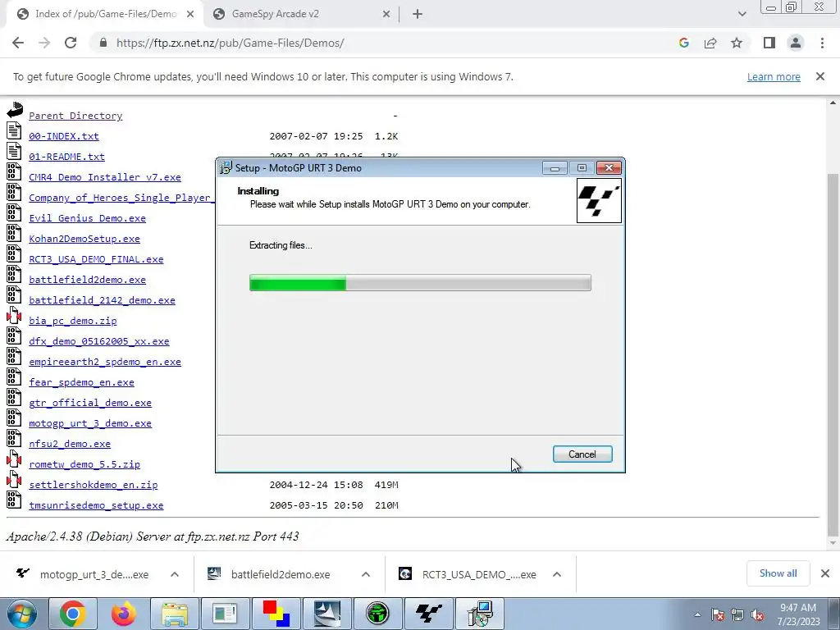
Task: Download empireearth2_spdemo_en.exe
Action: point(105,362)
